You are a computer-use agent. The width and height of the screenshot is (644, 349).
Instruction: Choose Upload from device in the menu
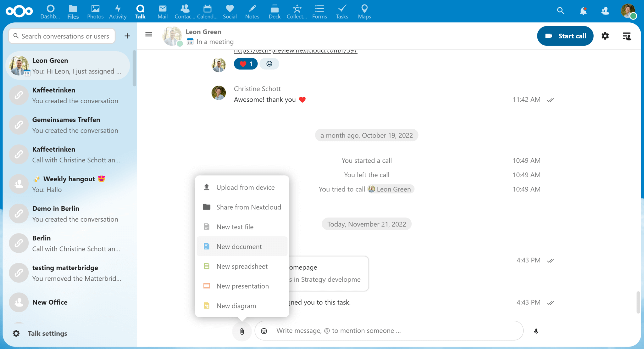245,187
